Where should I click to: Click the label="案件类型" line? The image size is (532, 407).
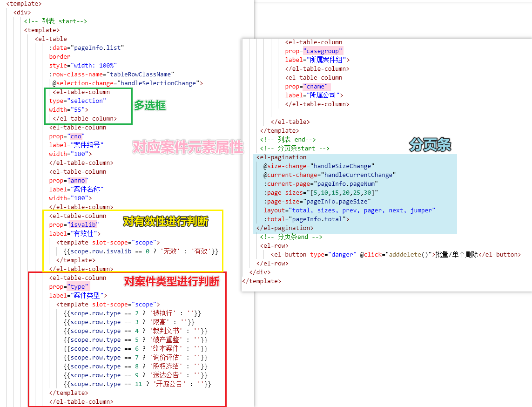(x=78, y=296)
